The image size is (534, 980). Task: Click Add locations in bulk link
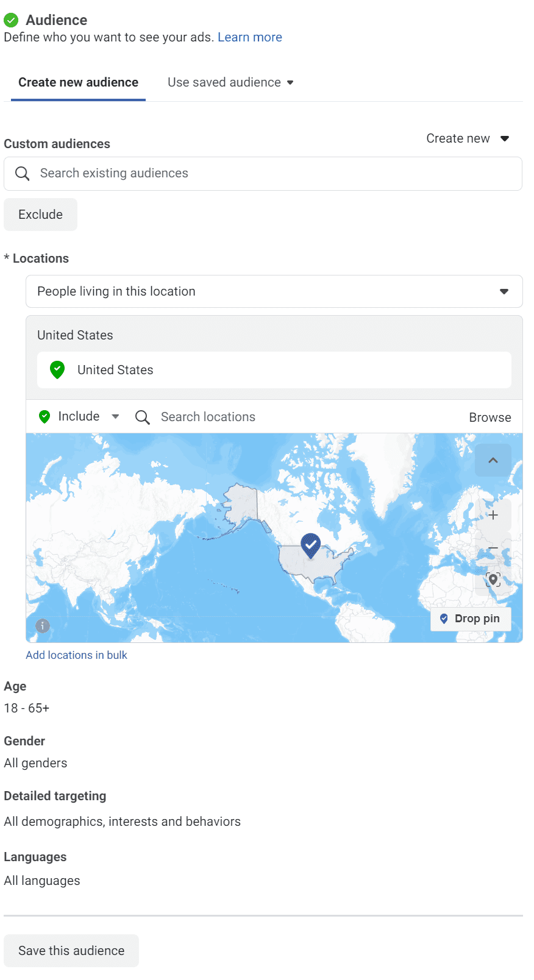click(76, 655)
